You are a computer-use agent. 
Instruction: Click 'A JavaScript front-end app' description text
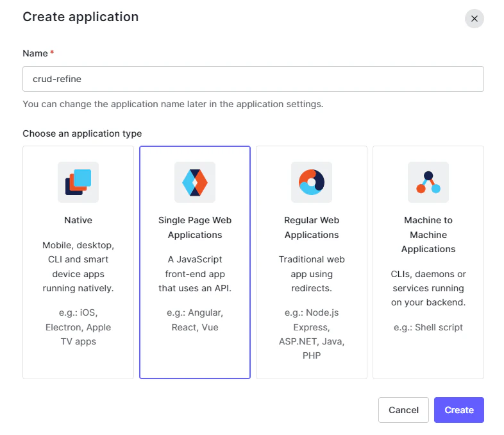point(195,274)
